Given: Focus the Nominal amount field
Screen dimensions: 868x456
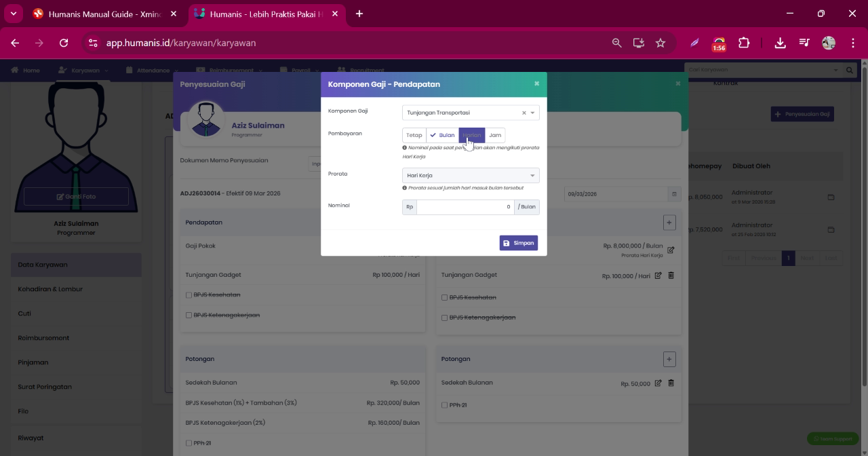Looking at the screenshot, I should 465,207.
